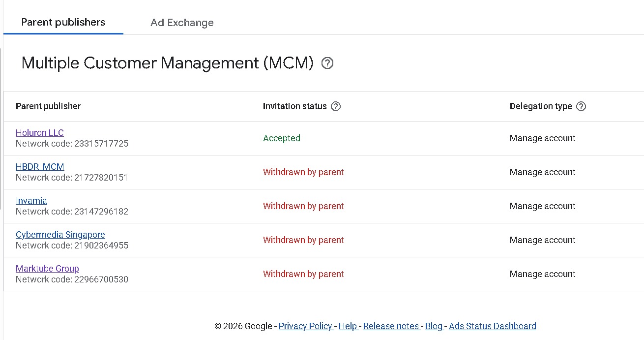
Task: Open the Release notes link
Action: coord(391,326)
